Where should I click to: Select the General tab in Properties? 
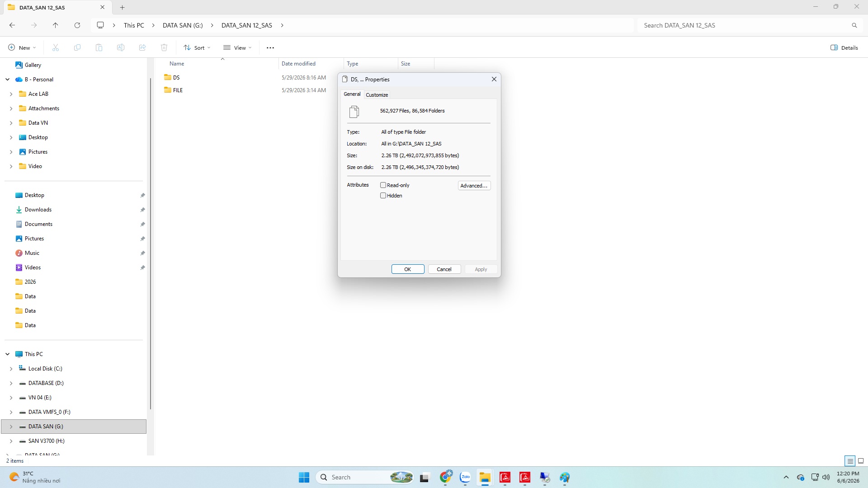(352, 94)
